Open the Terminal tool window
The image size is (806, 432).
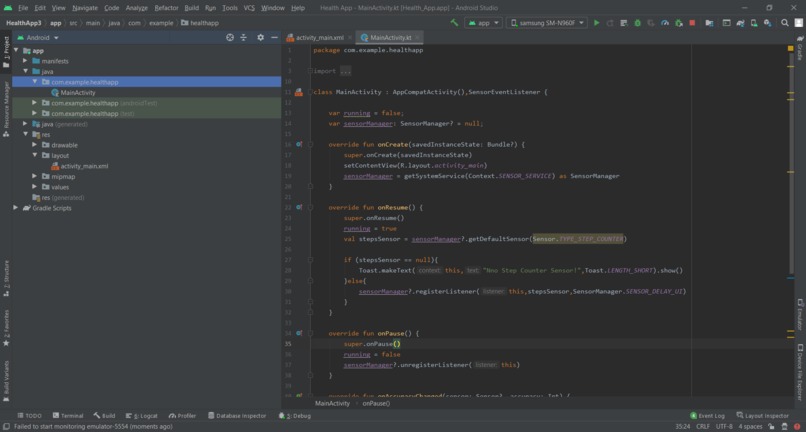tap(68, 416)
